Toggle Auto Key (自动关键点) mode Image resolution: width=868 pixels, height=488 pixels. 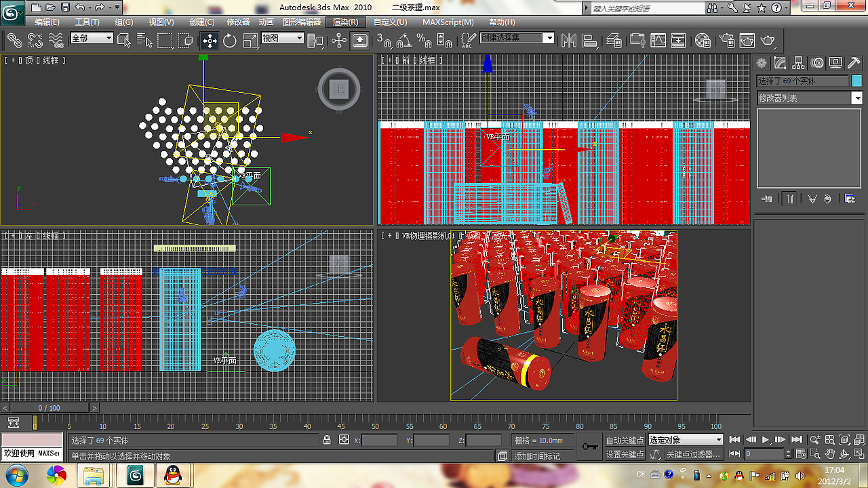click(x=625, y=440)
